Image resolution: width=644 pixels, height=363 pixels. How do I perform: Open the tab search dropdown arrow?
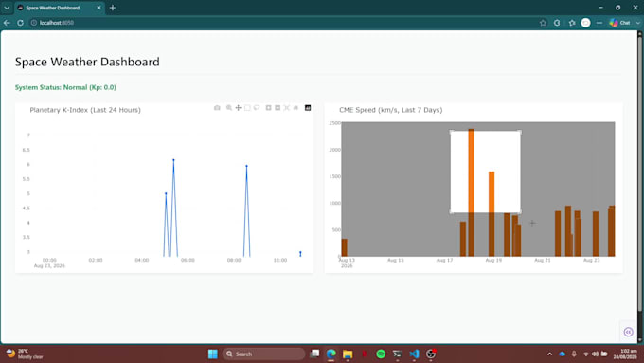tap(7, 8)
